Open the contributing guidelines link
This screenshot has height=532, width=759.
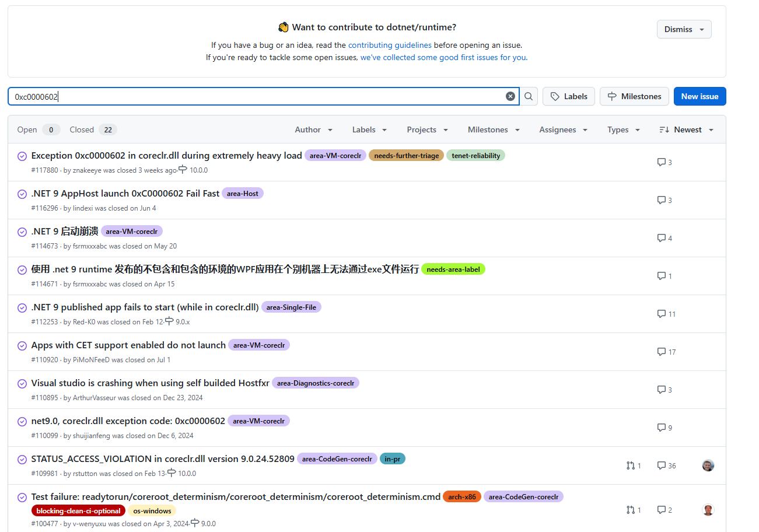point(390,45)
